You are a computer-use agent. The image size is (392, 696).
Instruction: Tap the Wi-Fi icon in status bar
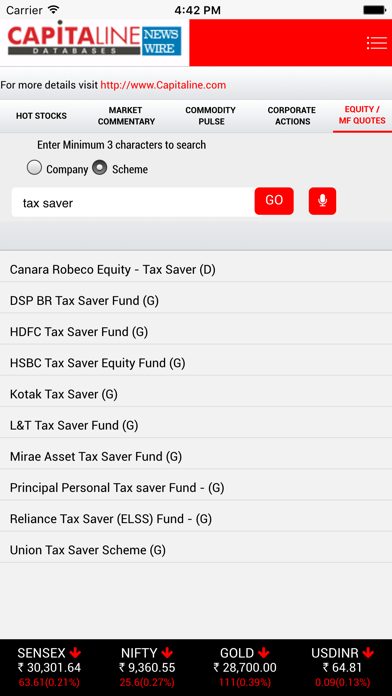[54, 9]
